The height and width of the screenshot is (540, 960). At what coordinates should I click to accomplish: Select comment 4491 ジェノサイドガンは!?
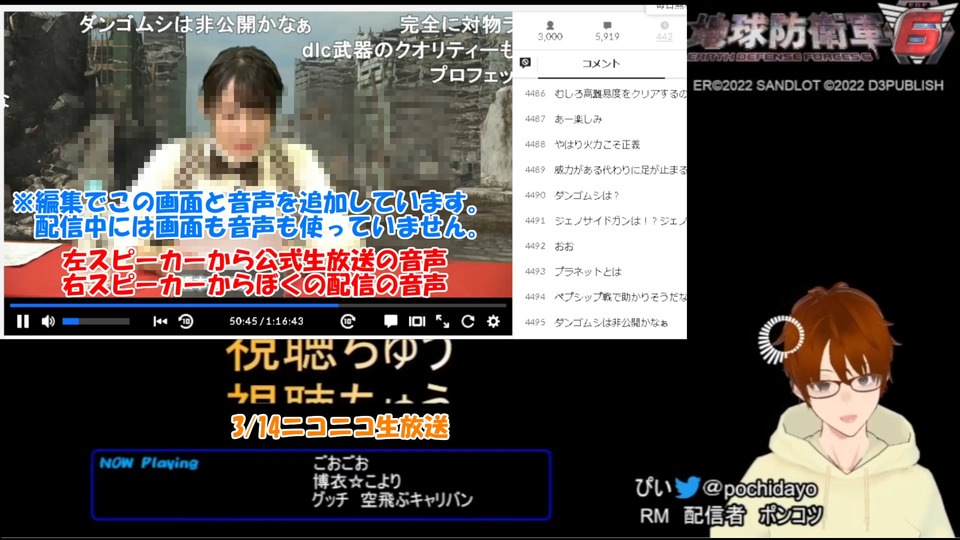tap(605, 220)
